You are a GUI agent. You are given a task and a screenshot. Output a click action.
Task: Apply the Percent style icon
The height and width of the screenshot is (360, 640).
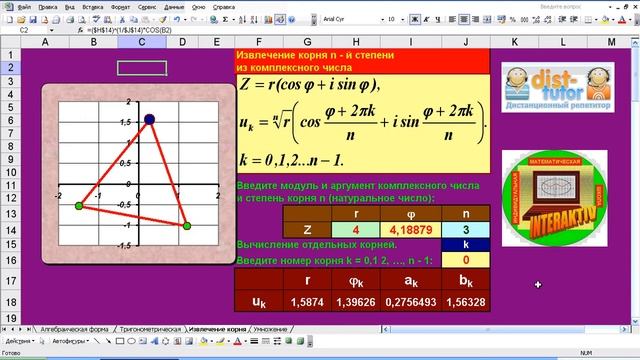pyautogui.click(x=513, y=19)
